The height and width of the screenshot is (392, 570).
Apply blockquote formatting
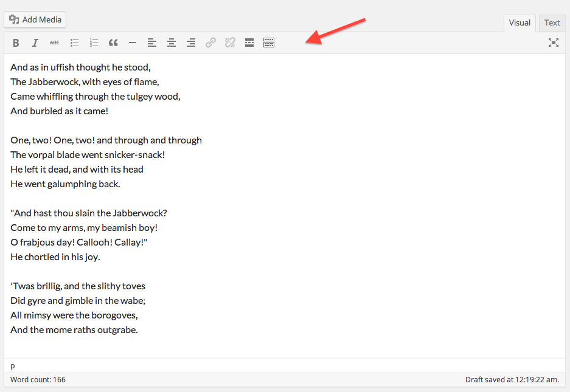tap(113, 43)
